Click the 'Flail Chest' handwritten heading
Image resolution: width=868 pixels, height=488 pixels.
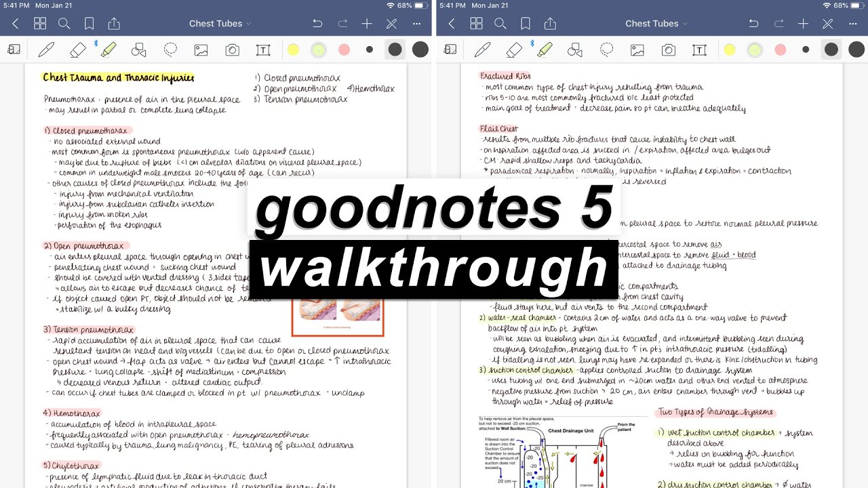(x=498, y=129)
